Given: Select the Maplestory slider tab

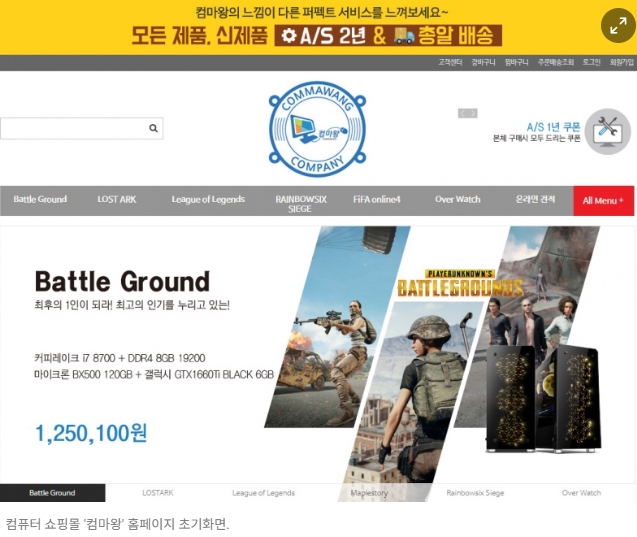Looking at the screenshot, I should point(369,493).
